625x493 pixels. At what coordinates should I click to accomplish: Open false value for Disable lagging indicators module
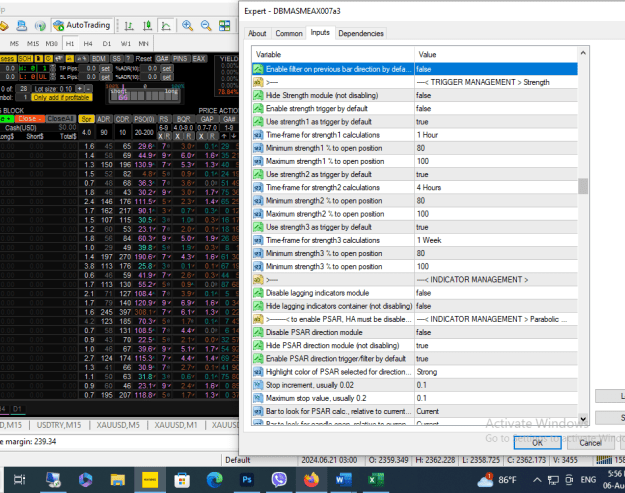(x=496, y=293)
